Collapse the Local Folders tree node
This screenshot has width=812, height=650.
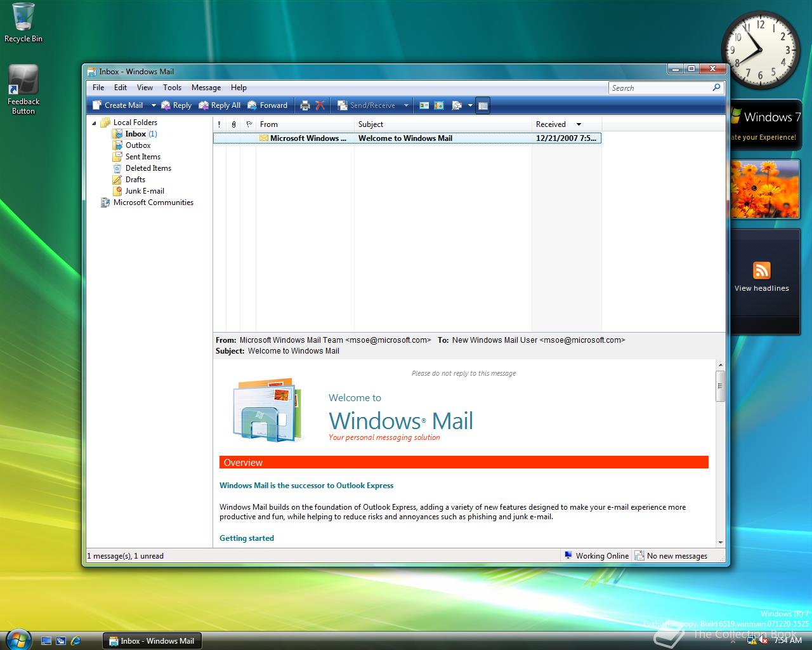click(95, 123)
